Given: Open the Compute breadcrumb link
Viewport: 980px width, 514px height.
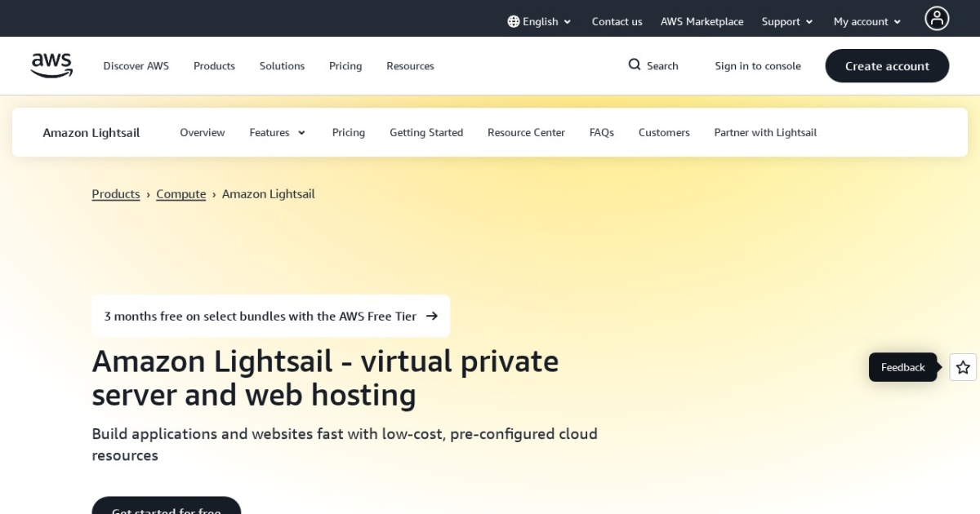Looking at the screenshot, I should tap(180, 193).
